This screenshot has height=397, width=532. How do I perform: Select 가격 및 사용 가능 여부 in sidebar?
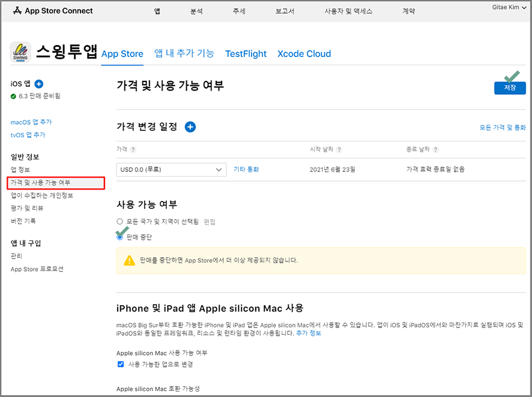pos(56,182)
